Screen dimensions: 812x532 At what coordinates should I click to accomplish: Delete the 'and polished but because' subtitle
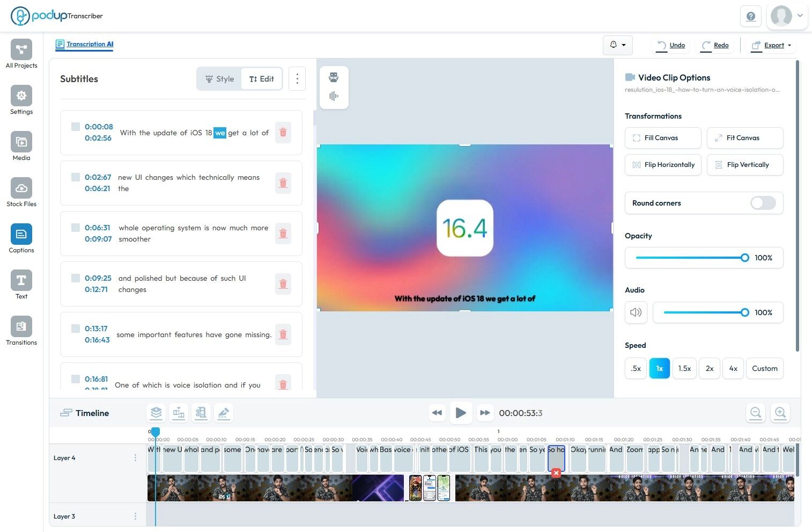coord(283,284)
